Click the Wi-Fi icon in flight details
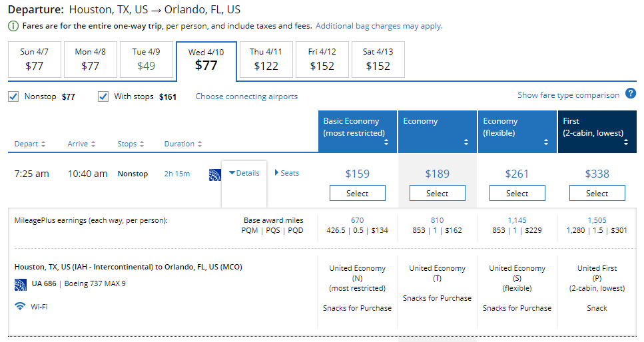This screenshot has height=342, width=644. (x=20, y=307)
